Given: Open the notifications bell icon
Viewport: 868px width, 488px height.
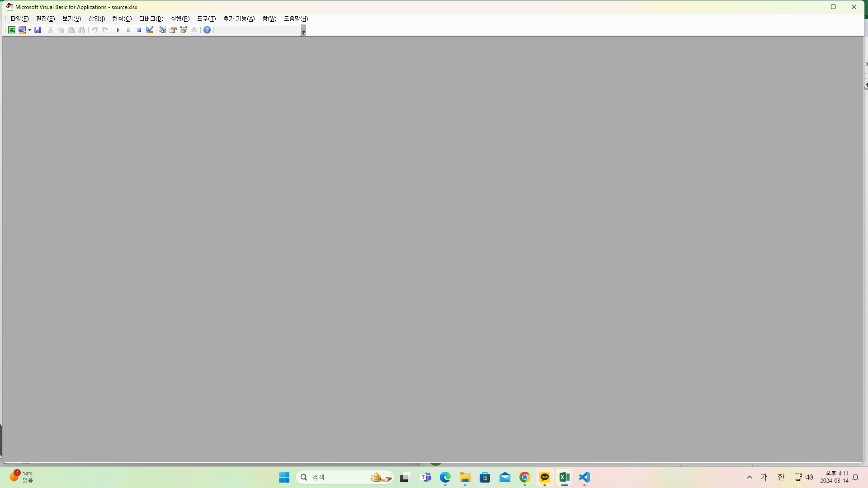Looking at the screenshot, I should tap(855, 477).
